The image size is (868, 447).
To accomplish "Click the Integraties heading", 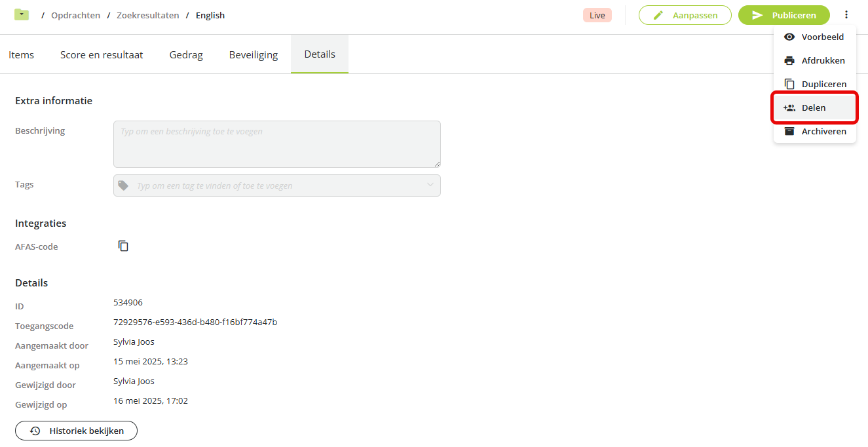I will [41, 223].
